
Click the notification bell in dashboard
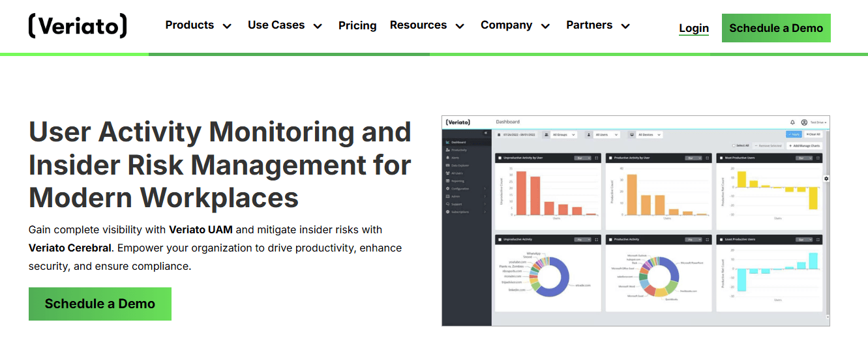[x=792, y=122]
